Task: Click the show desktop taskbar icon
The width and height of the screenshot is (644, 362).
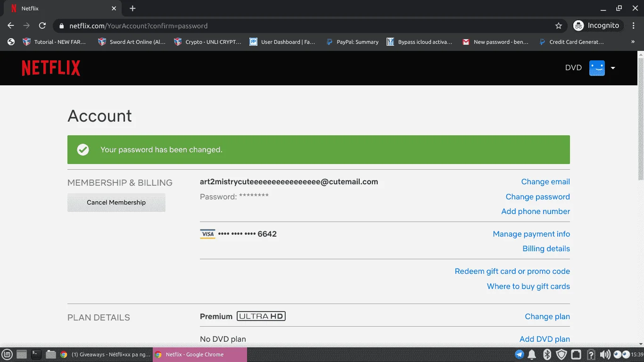Action: [x=22, y=354]
